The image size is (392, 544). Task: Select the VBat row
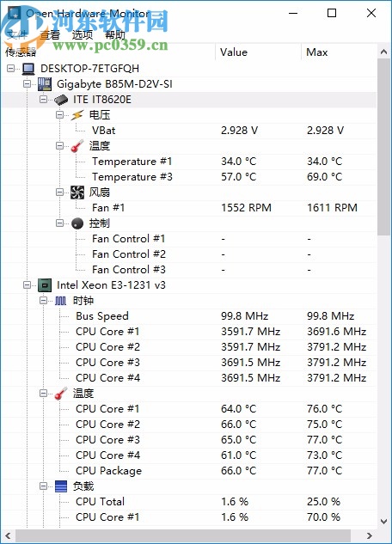pos(189,131)
